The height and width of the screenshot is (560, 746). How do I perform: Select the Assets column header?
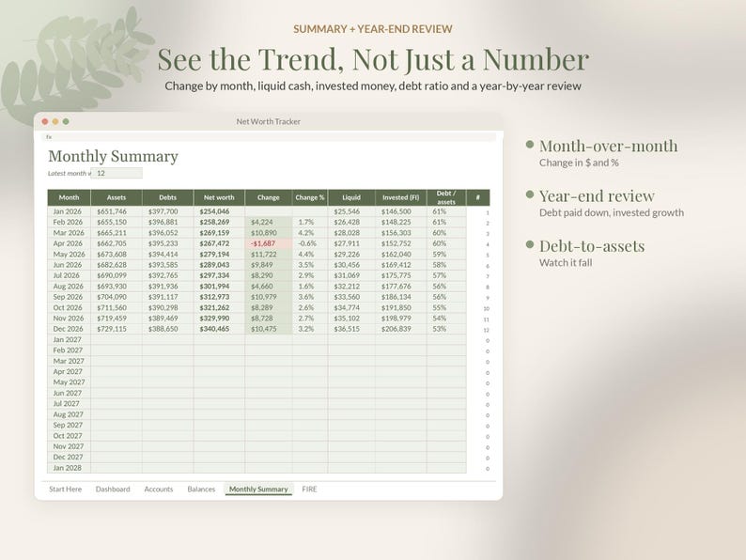coord(117,197)
